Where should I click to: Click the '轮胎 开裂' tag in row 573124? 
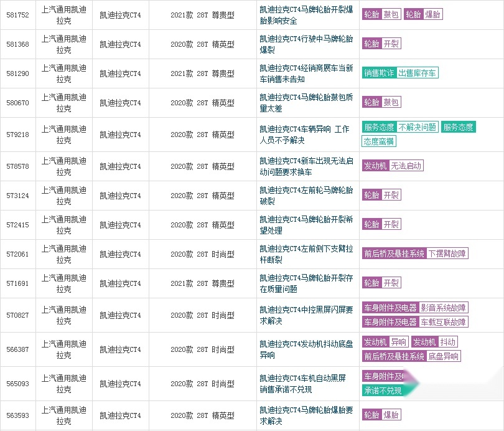pyautogui.click(x=381, y=195)
